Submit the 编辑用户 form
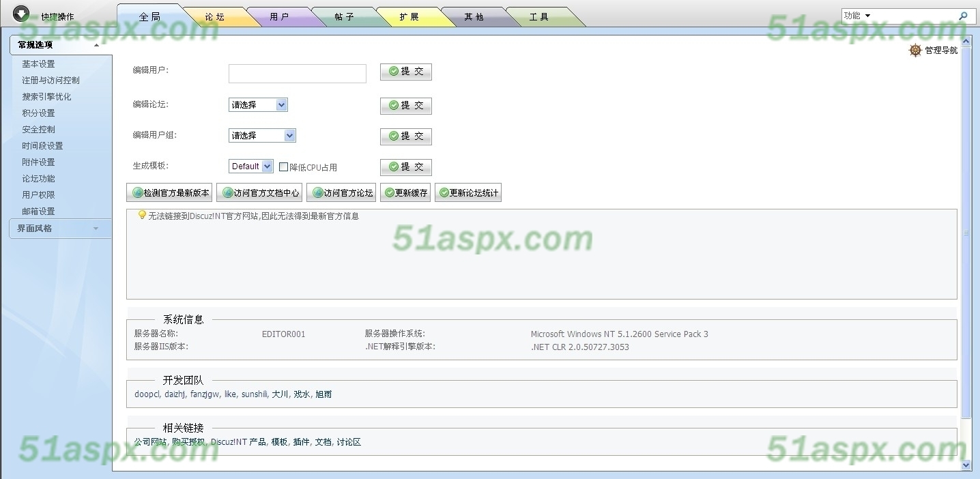Image resolution: width=980 pixels, height=479 pixels. (406, 72)
